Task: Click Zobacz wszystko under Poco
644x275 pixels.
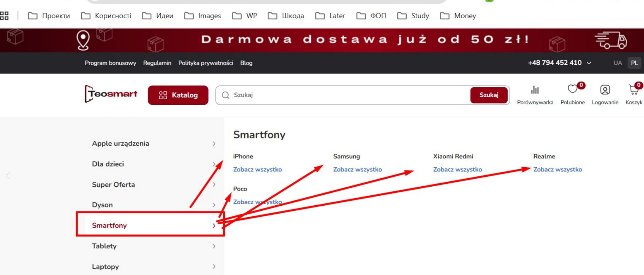Action: pyautogui.click(x=257, y=202)
